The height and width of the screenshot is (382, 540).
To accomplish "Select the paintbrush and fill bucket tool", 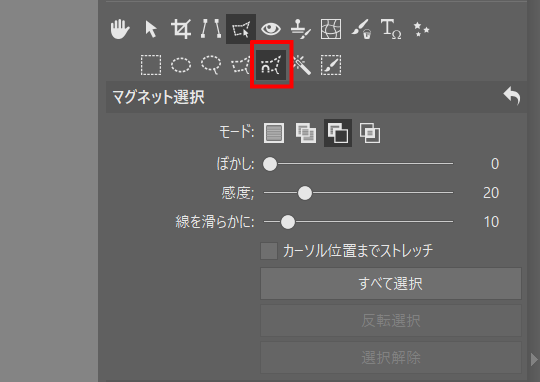I will (x=361, y=29).
